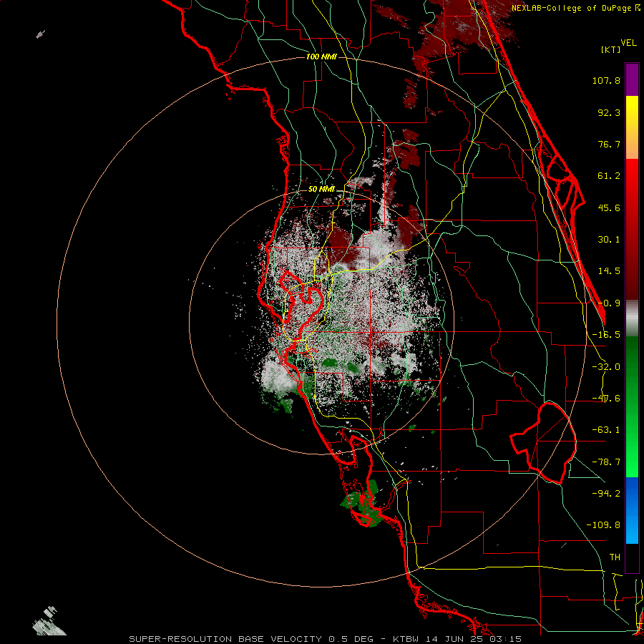
Task: Select the 45.6 scale value
Action: tap(609, 208)
